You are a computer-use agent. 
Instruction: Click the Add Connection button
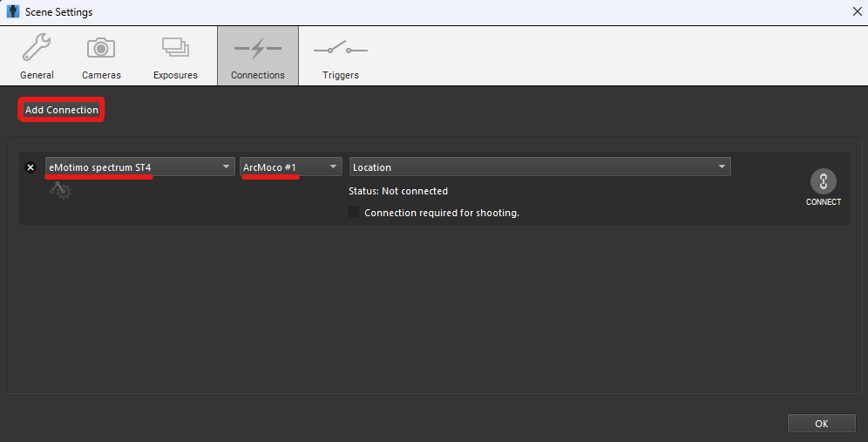(x=62, y=110)
